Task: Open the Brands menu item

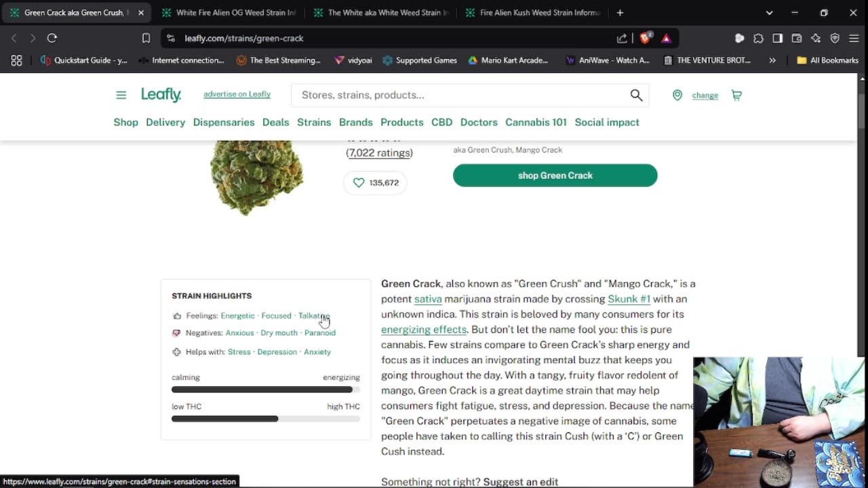Action: pyautogui.click(x=356, y=122)
